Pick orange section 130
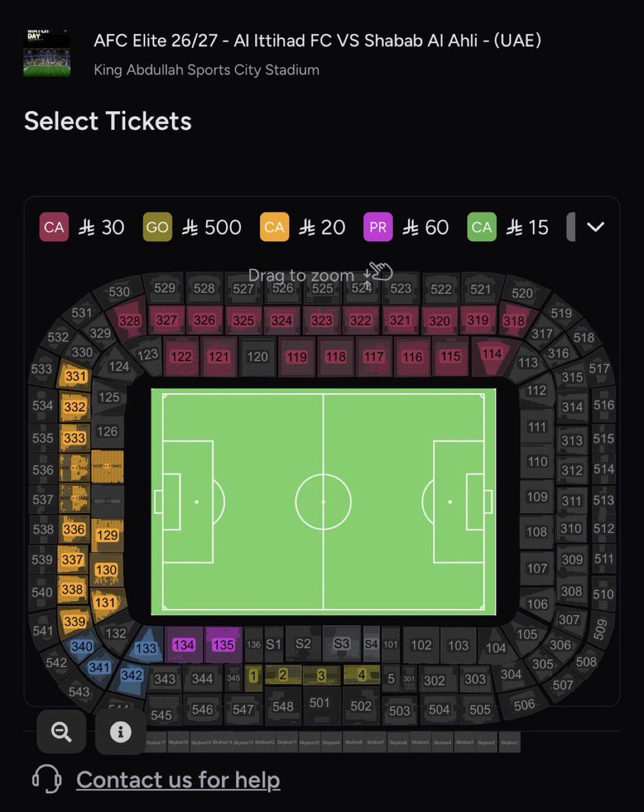The height and width of the screenshot is (812, 644). coord(106,570)
